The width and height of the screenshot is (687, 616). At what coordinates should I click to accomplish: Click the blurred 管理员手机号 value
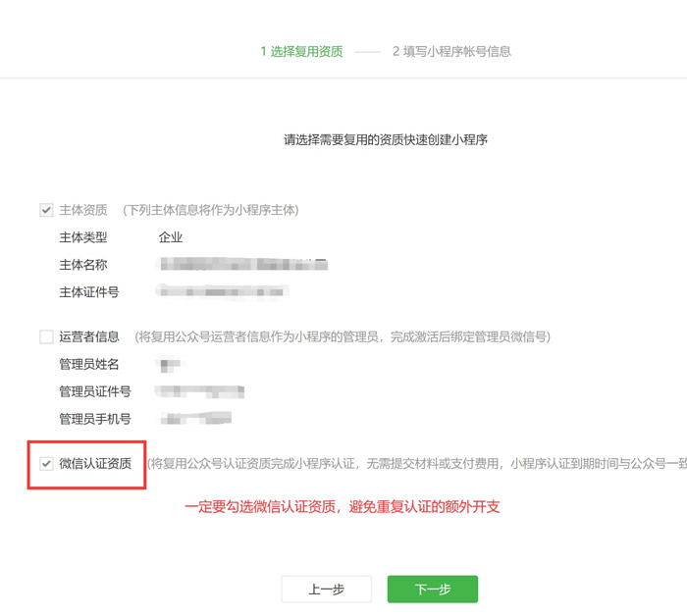click(x=194, y=419)
